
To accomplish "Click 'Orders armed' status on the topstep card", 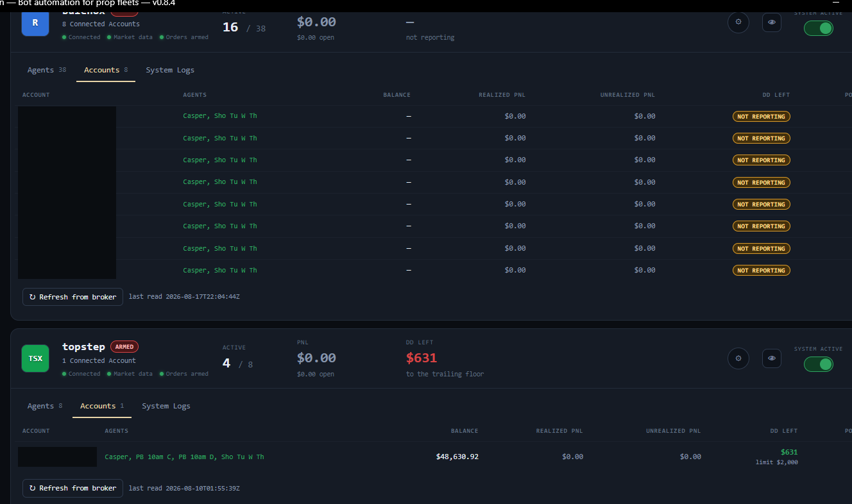I will pyautogui.click(x=184, y=374).
